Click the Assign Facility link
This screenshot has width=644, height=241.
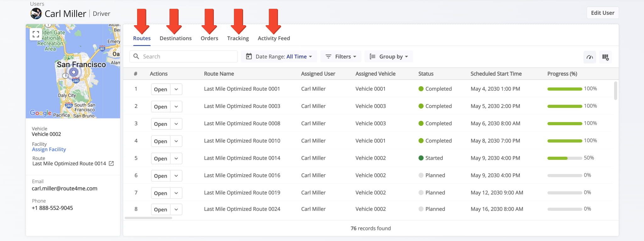click(x=49, y=149)
